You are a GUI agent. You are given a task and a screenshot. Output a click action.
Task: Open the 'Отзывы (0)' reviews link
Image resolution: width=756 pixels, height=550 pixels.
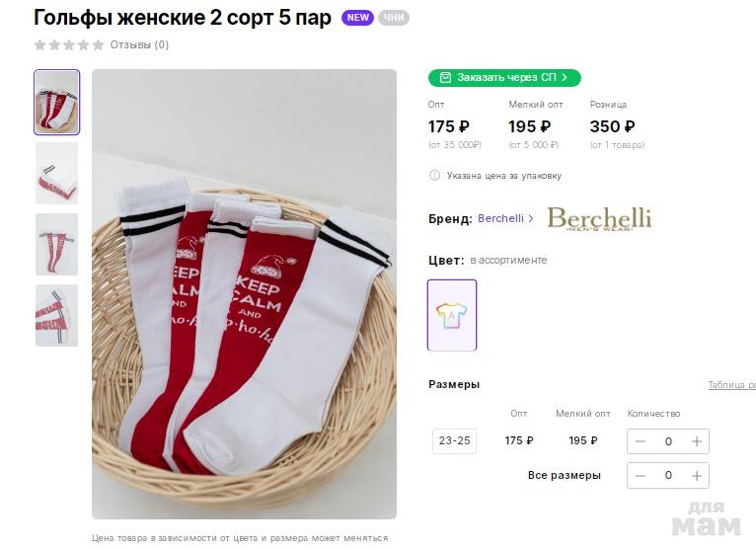tap(139, 44)
